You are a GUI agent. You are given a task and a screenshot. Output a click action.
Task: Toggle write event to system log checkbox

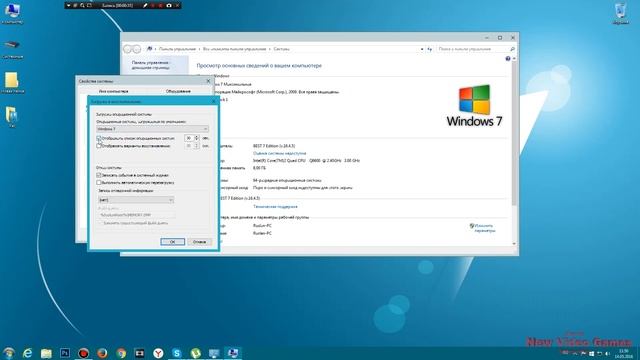(99, 175)
